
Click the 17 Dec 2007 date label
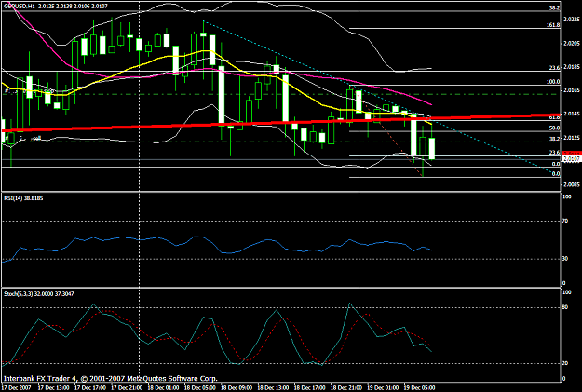pos(16,388)
